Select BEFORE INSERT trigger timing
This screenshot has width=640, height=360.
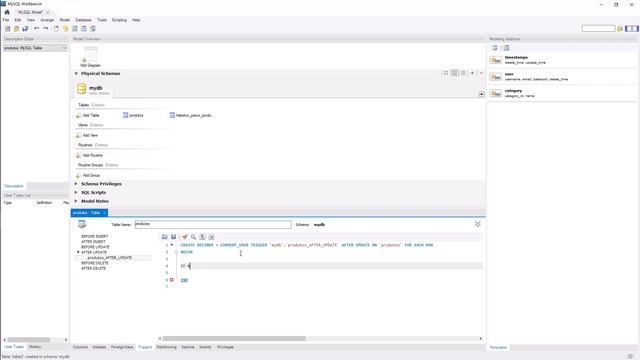[94, 236]
